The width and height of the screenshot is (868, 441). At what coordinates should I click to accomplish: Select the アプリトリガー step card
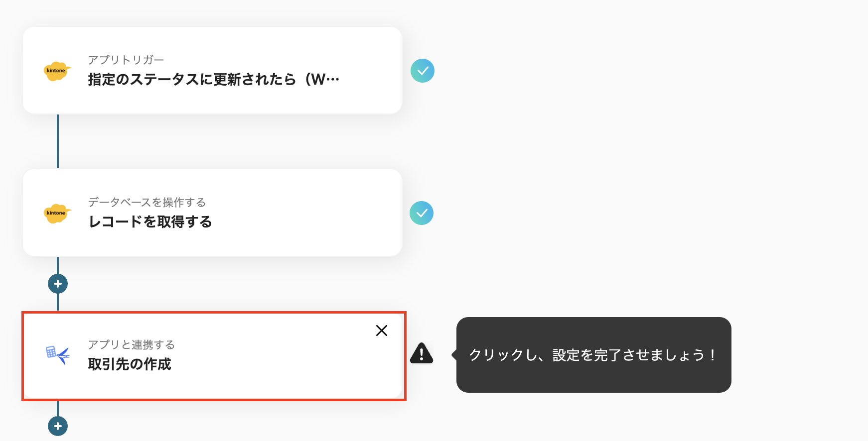coord(212,70)
